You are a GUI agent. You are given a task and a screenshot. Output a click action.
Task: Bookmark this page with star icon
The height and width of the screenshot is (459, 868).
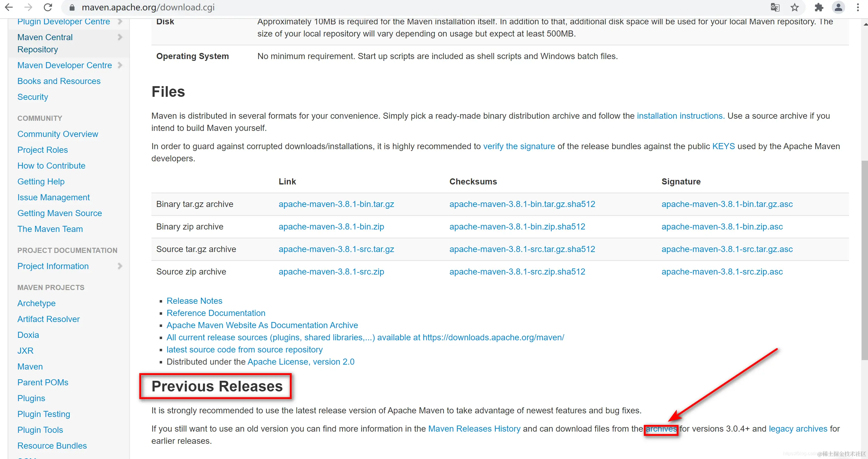tap(794, 7)
